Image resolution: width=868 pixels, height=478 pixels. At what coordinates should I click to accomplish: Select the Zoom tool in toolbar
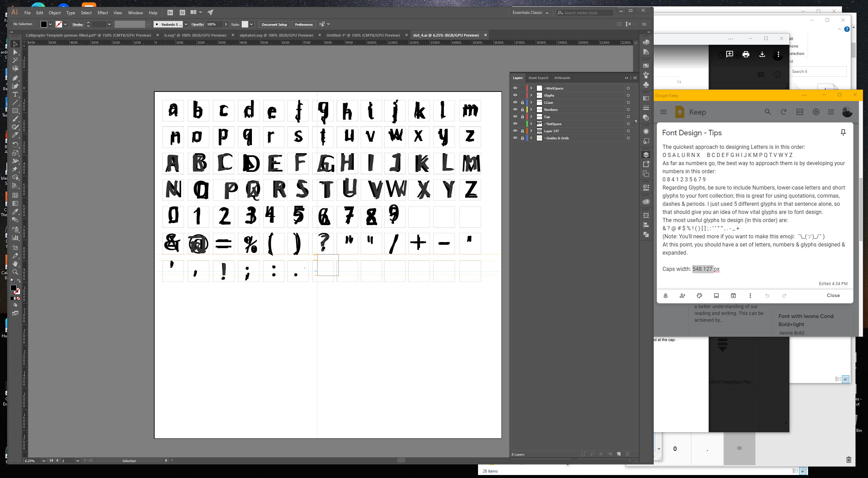(x=15, y=272)
